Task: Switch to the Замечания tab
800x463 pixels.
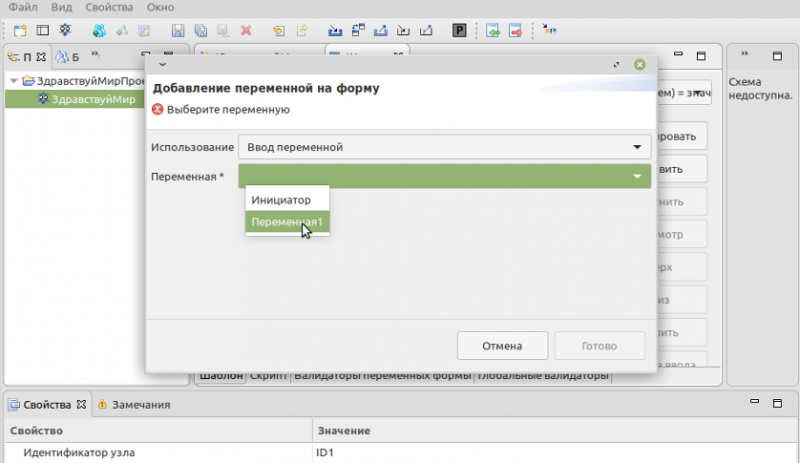Action: click(x=134, y=404)
